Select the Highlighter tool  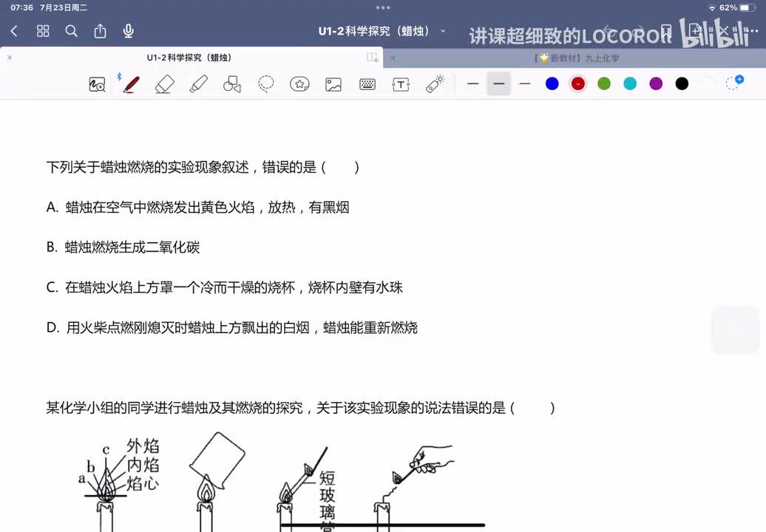pyautogui.click(x=198, y=84)
